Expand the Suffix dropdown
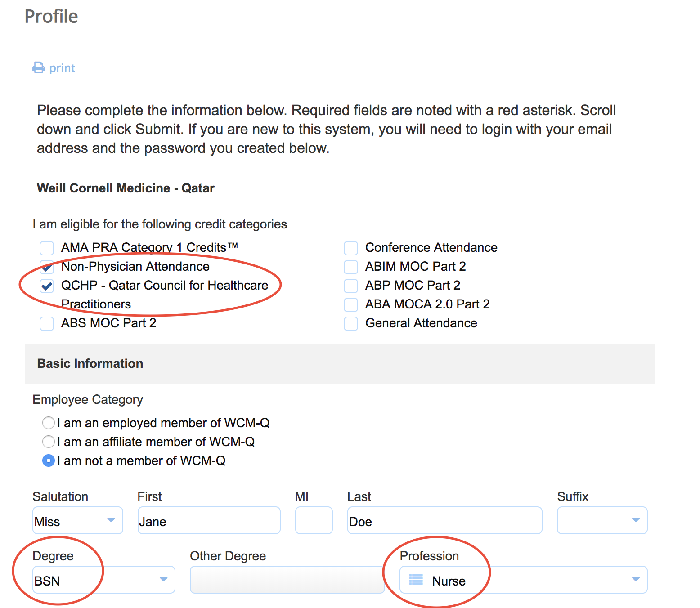Image resolution: width=700 pixels, height=608 pixels. [x=602, y=520]
